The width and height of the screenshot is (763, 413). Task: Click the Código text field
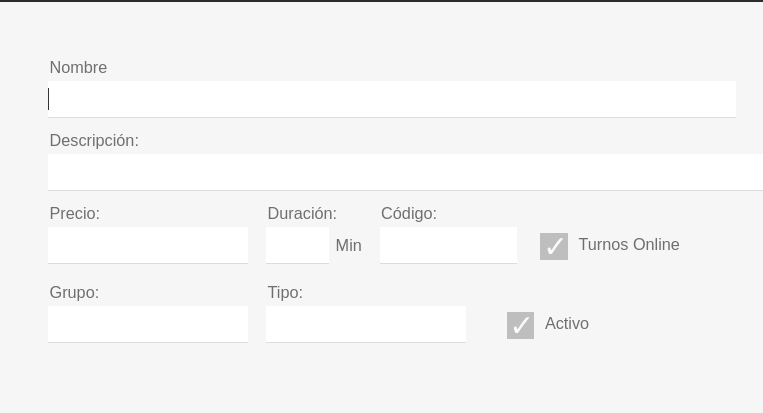coord(448,245)
